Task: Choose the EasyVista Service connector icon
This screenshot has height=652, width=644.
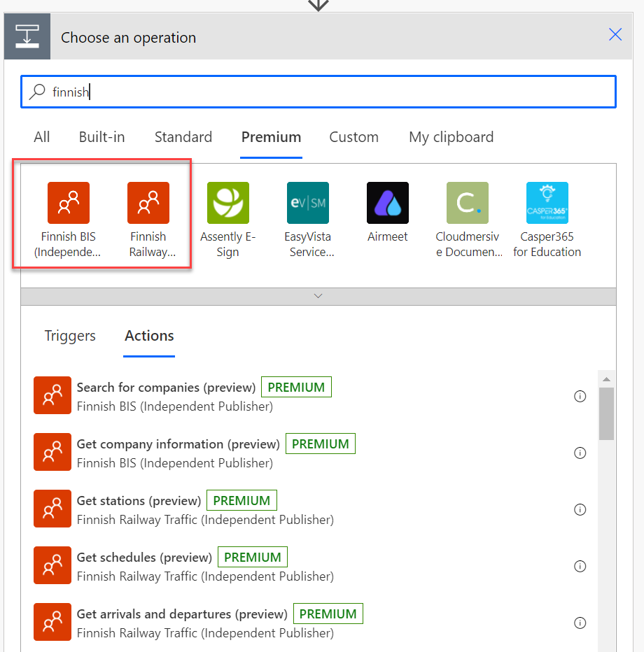Action: [308, 203]
